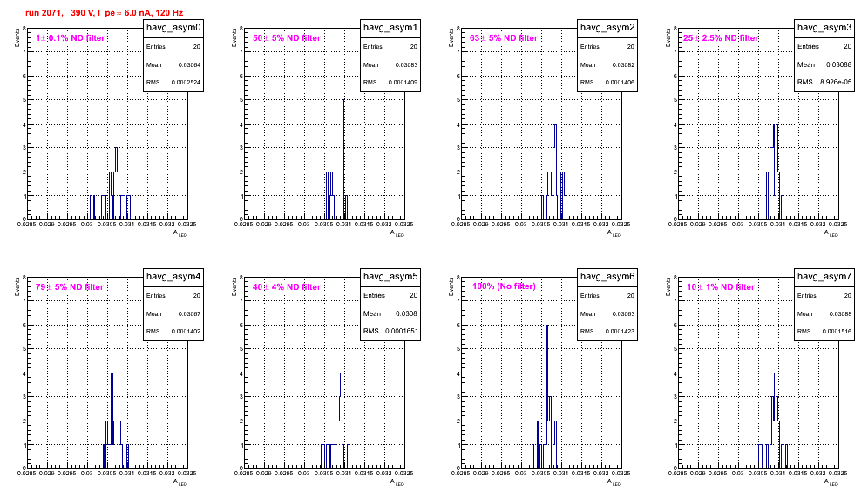The width and height of the screenshot is (868, 498).
Task: Click the '1± 0.1% ND filter' label
Action: [x=71, y=38]
